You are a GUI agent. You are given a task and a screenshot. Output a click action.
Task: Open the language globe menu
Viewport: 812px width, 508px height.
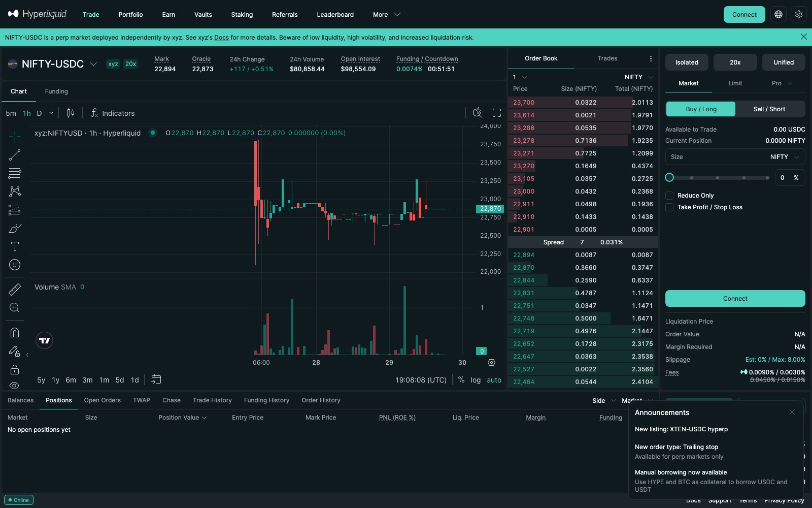click(x=779, y=14)
